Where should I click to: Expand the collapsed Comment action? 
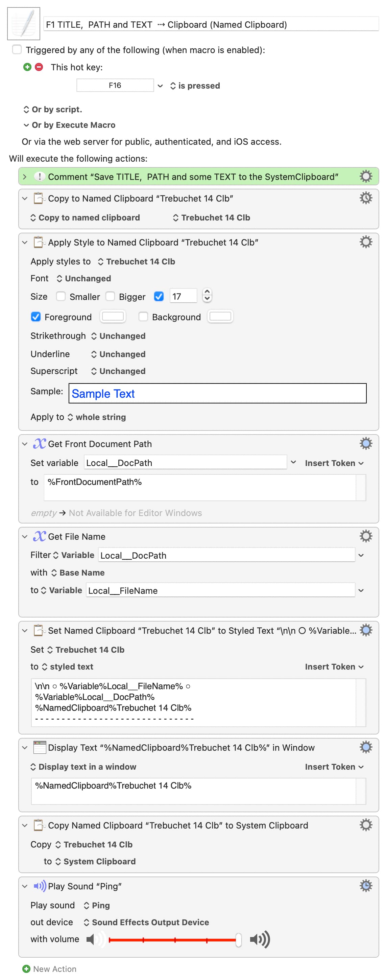(25, 177)
